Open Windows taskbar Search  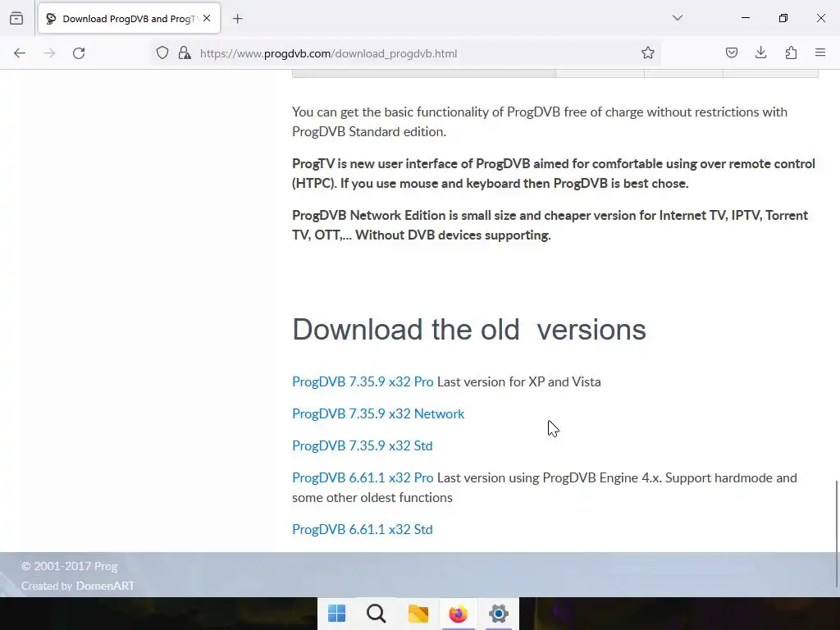[377, 614]
